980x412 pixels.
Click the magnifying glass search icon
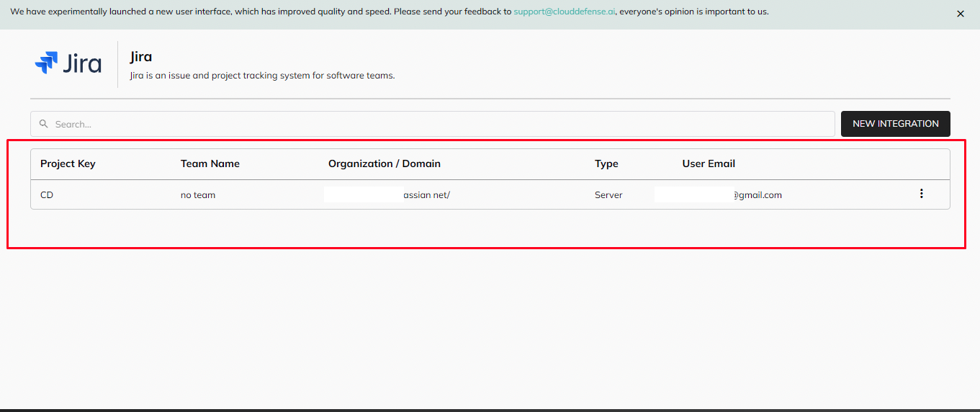click(44, 124)
